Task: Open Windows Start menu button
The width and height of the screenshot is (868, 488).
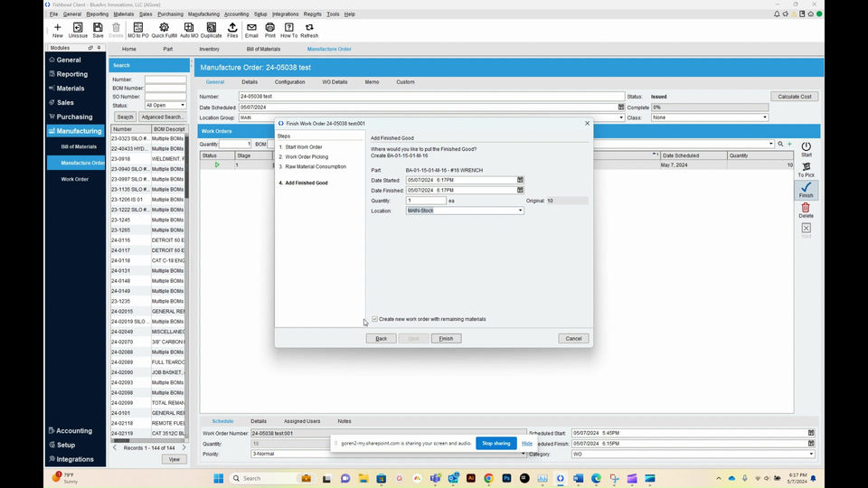Action: click(x=219, y=478)
